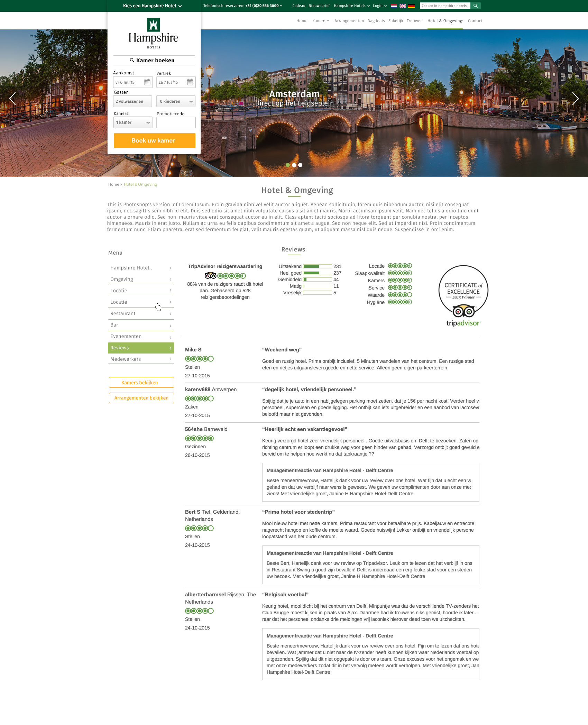The width and height of the screenshot is (588, 725).
Task: Click review title "Belgisch voetbal"
Action: (x=285, y=595)
